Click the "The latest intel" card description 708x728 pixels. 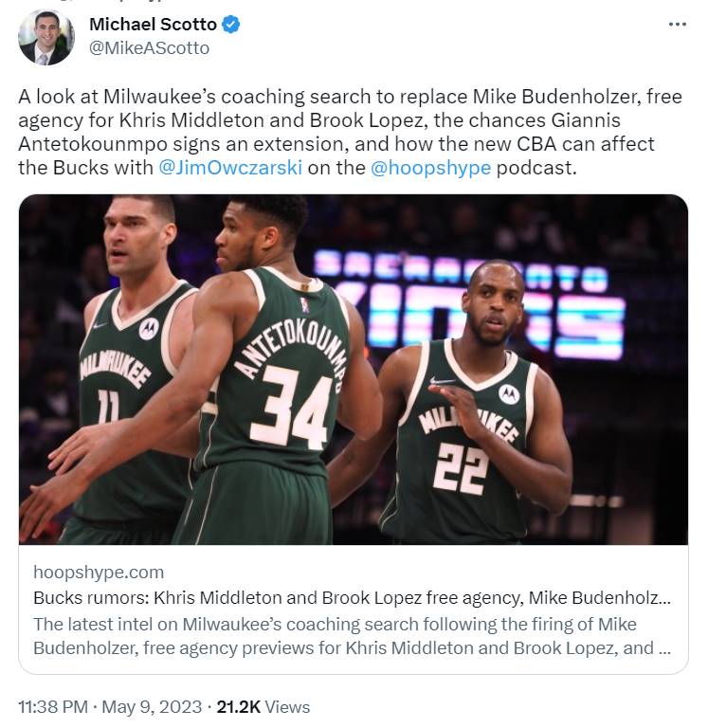coord(352,636)
